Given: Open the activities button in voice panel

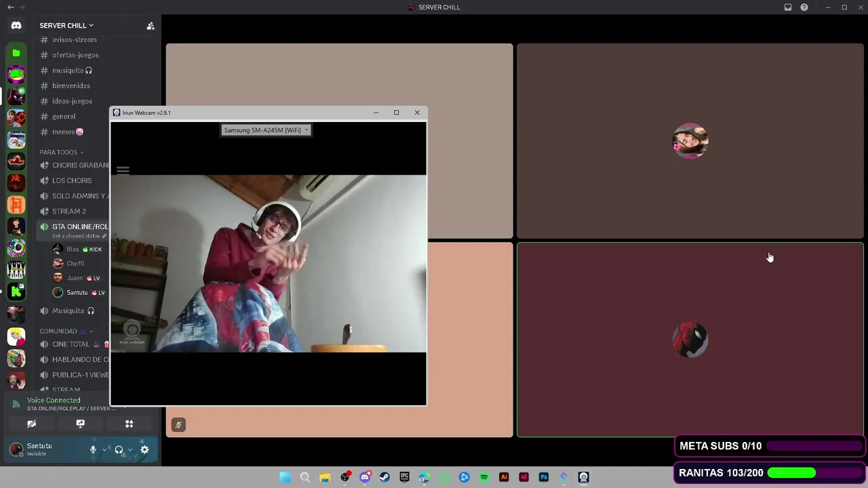Looking at the screenshot, I should tap(129, 424).
